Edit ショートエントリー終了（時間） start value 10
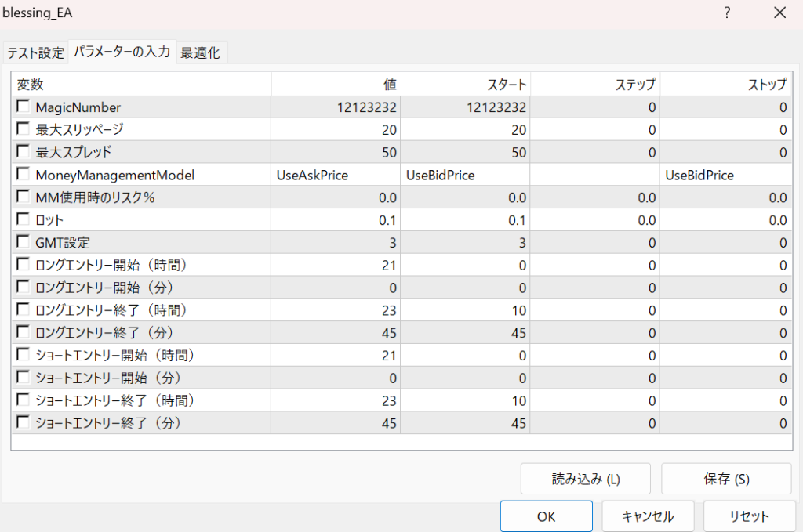The width and height of the screenshot is (803, 532). tap(465, 400)
